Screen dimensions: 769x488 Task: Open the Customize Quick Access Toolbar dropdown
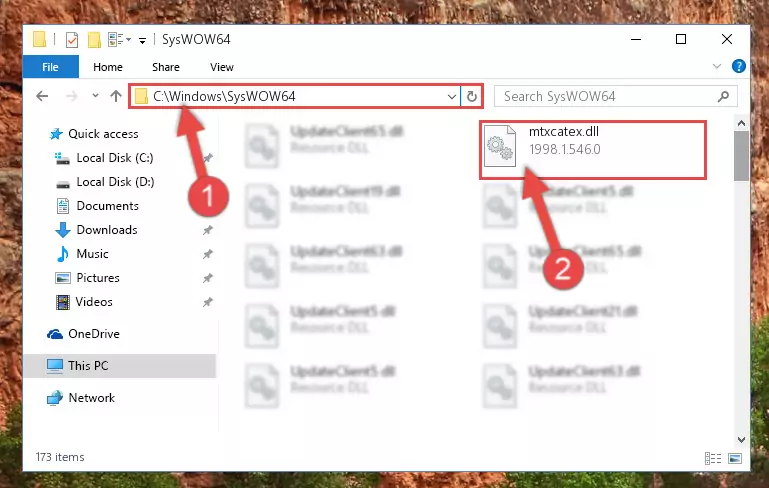pos(142,40)
